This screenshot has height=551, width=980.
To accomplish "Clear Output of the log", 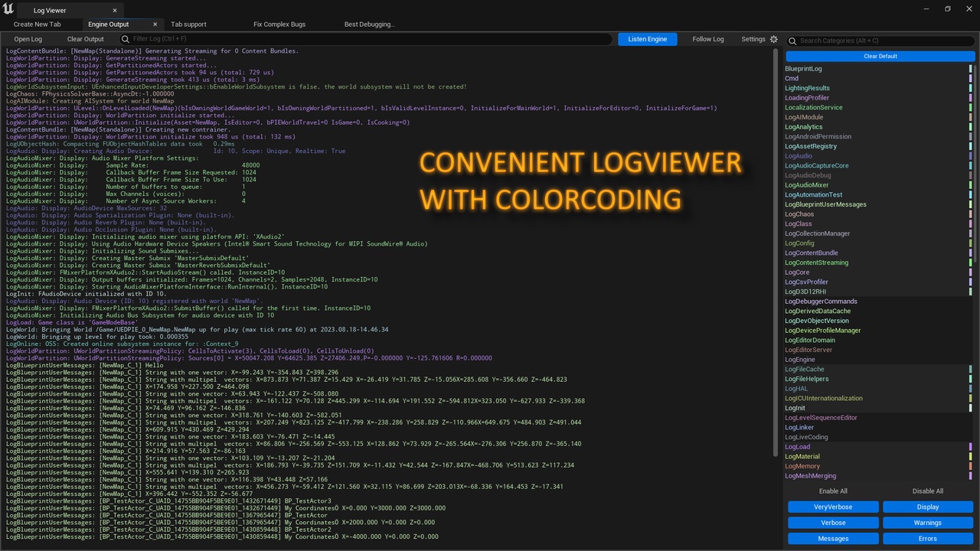I will pos(86,39).
